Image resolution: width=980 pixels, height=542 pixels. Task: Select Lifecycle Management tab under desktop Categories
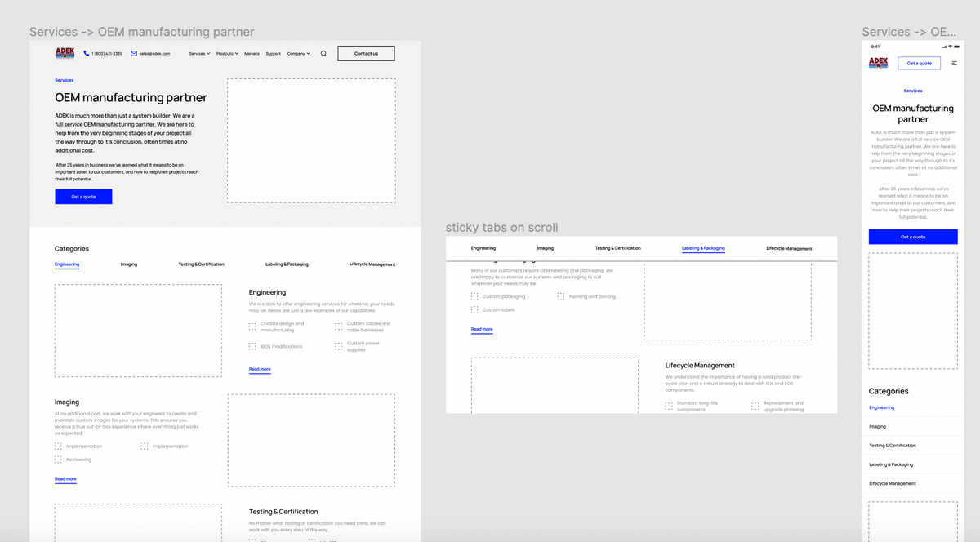coord(372,264)
